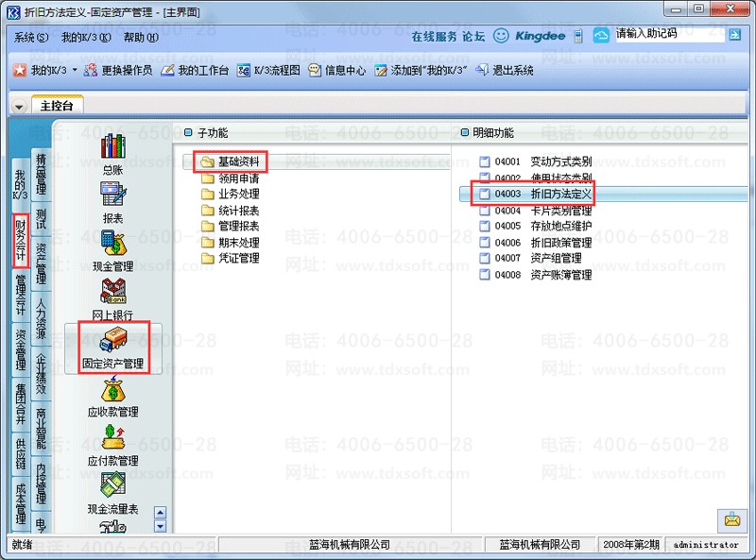Click the mail message icon at bottom right
This screenshot has width=756, height=560.
tap(731, 518)
